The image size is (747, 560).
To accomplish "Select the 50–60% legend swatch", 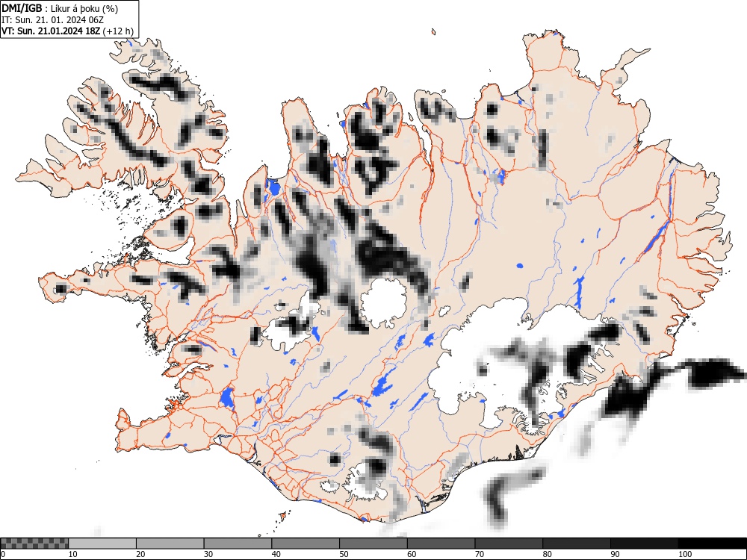I will pos(373,544).
